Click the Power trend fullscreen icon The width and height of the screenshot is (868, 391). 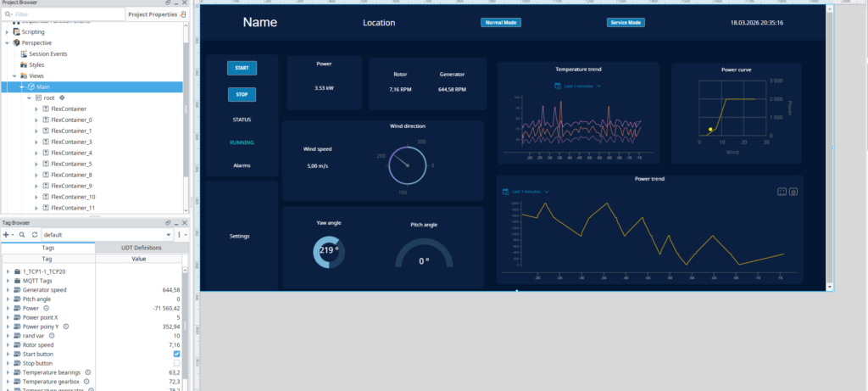tap(782, 192)
